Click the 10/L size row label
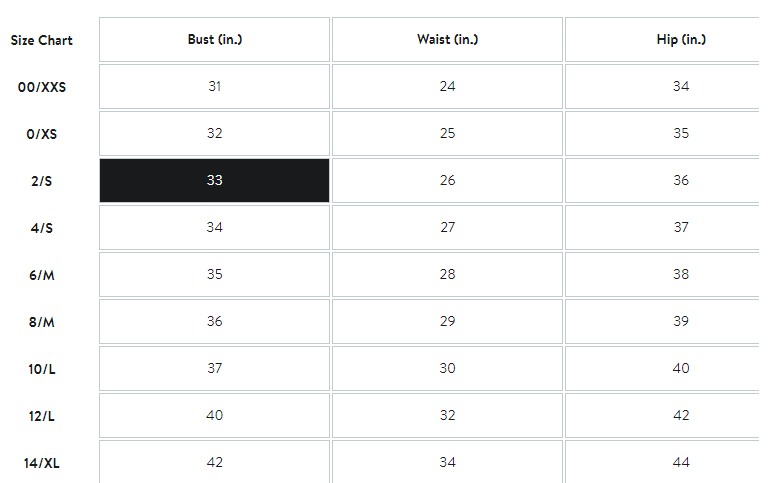 pyautogui.click(x=41, y=369)
